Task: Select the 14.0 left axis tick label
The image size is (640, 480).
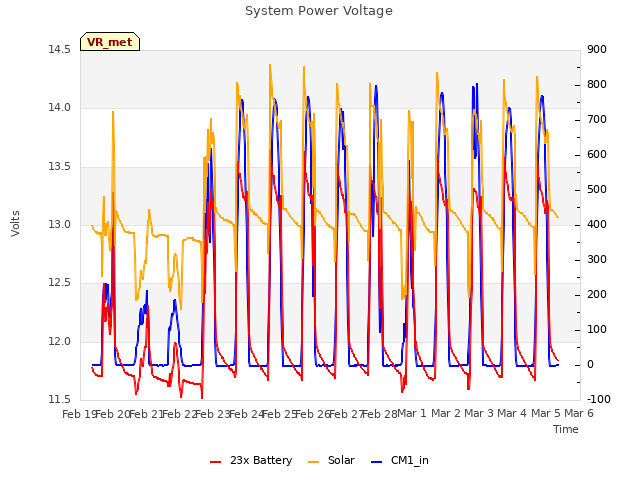Action: [60, 108]
